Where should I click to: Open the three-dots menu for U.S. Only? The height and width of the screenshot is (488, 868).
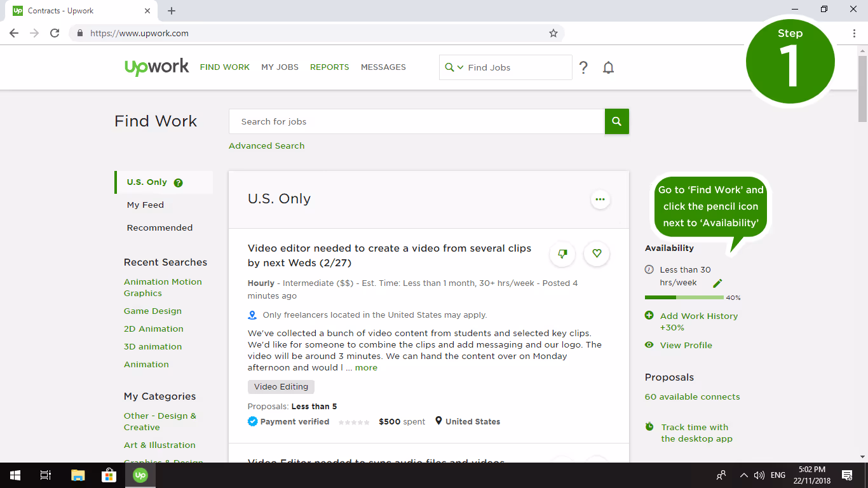click(x=600, y=200)
